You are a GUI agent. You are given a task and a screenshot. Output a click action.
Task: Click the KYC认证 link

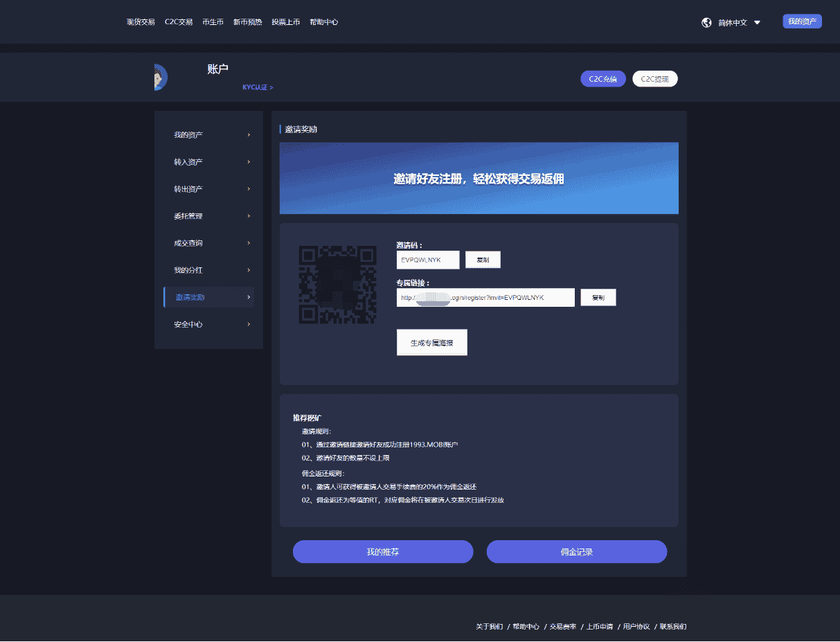258,87
